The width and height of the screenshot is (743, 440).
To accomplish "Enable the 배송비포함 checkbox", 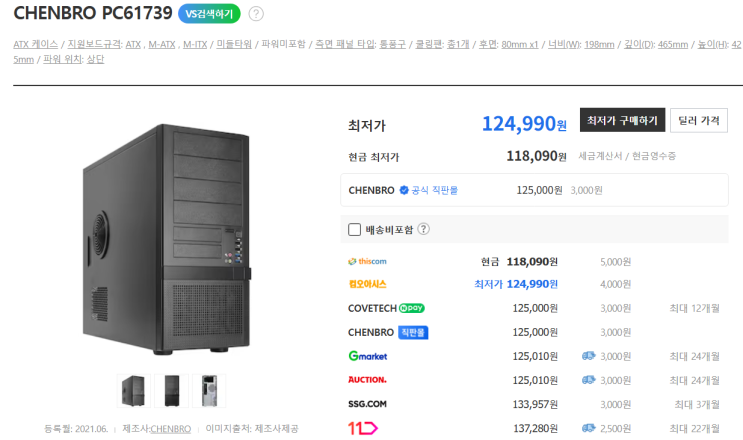I will coord(354,230).
